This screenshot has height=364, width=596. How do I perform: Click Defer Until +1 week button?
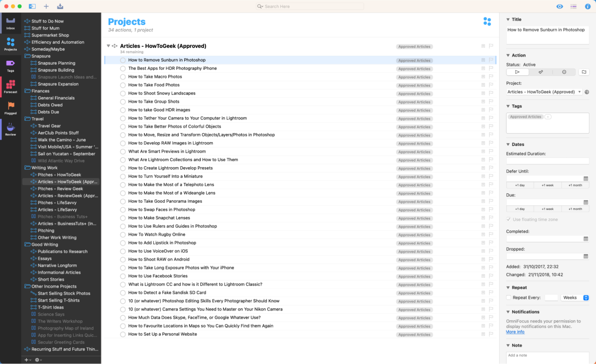[547, 185]
